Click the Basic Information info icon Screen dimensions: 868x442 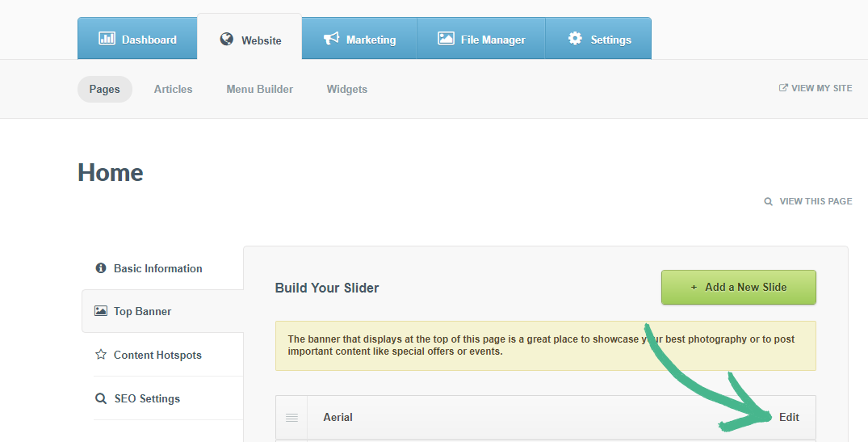(101, 268)
